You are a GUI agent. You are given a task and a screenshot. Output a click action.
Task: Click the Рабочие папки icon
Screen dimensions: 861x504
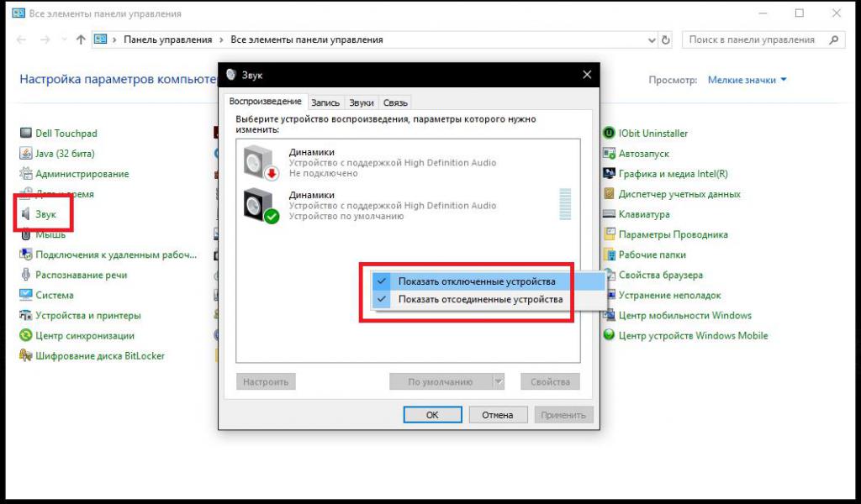tap(609, 255)
